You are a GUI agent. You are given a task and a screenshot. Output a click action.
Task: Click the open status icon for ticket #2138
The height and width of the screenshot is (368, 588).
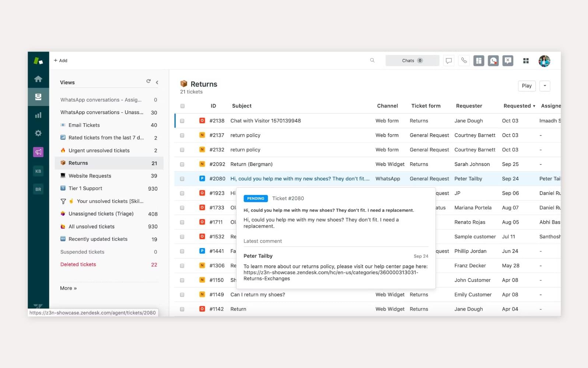point(202,121)
